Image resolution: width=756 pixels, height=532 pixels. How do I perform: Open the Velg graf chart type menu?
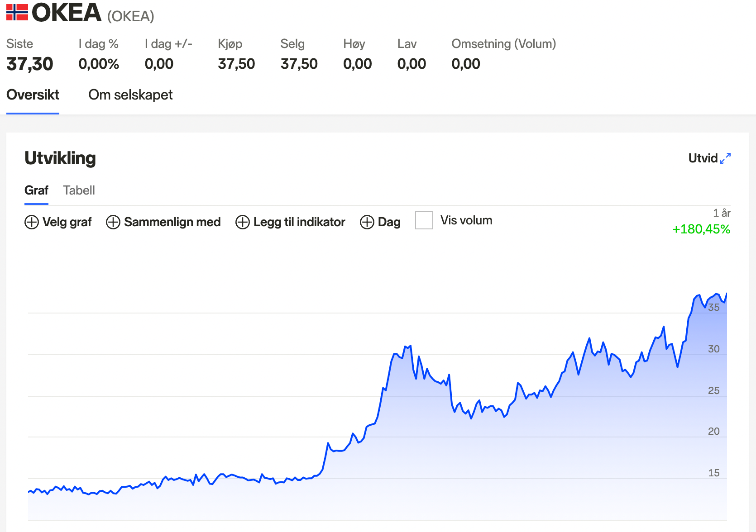click(58, 222)
